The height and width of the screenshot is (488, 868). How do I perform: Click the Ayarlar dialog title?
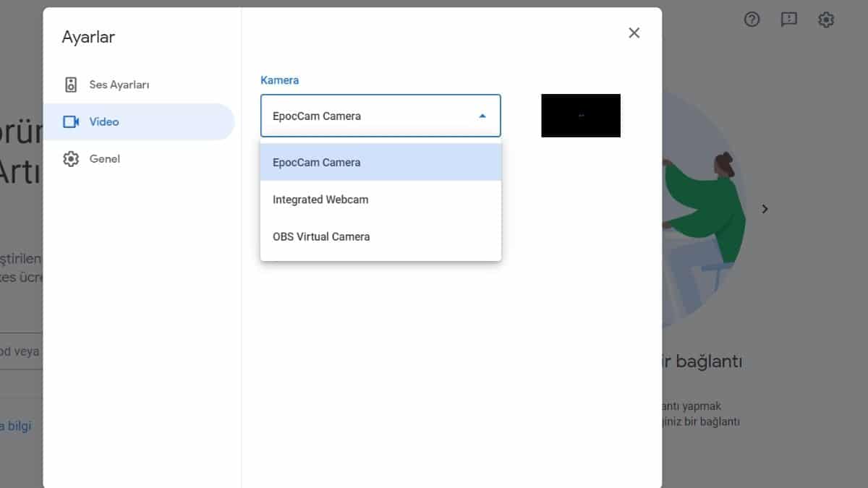88,37
